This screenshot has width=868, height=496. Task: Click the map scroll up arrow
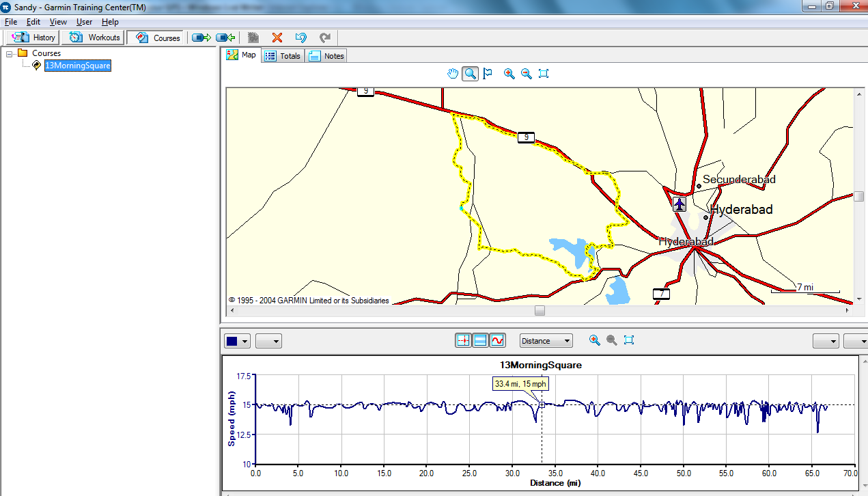tap(859, 93)
